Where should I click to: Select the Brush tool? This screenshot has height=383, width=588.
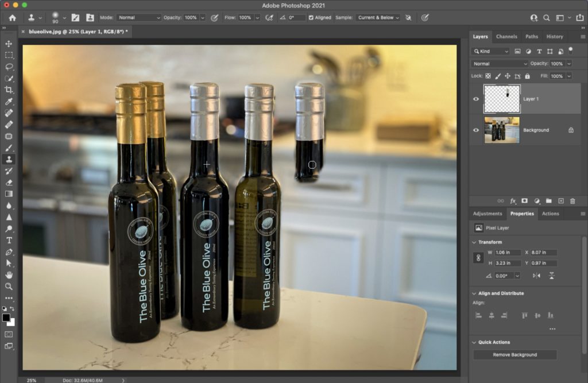(9, 148)
